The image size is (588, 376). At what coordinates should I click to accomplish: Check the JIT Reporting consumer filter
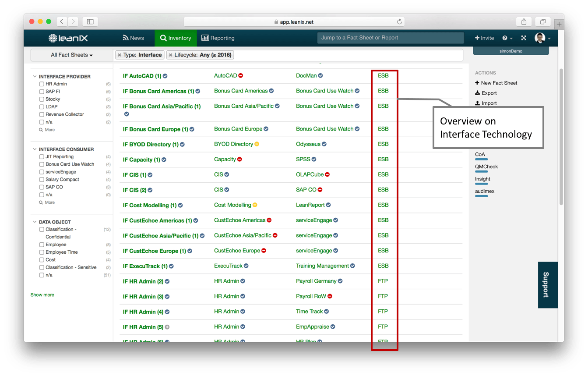(x=42, y=157)
